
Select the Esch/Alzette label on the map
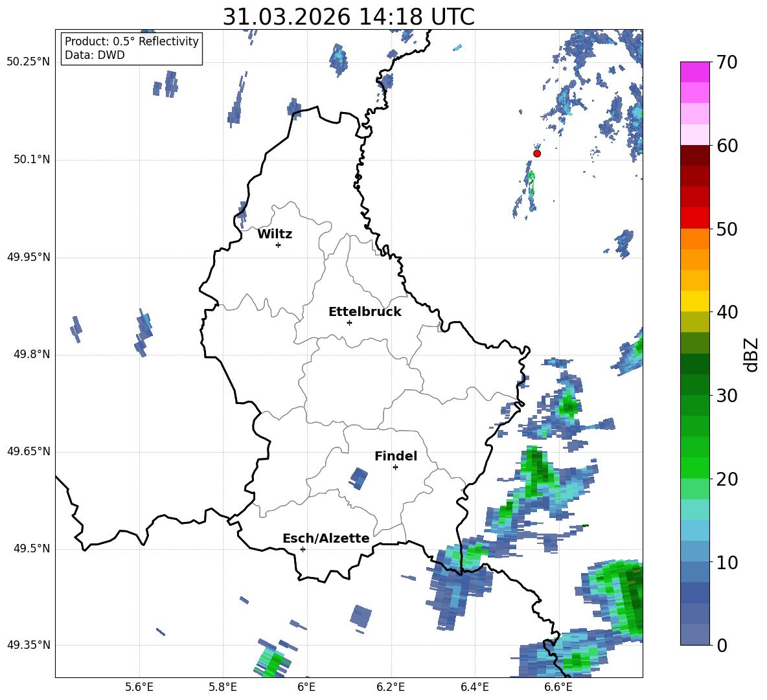click(x=326, y=538)
